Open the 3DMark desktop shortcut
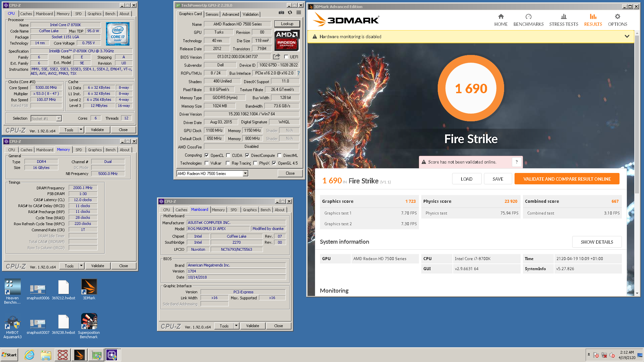Viewport: 644px width, 362px height. [89, 290]
